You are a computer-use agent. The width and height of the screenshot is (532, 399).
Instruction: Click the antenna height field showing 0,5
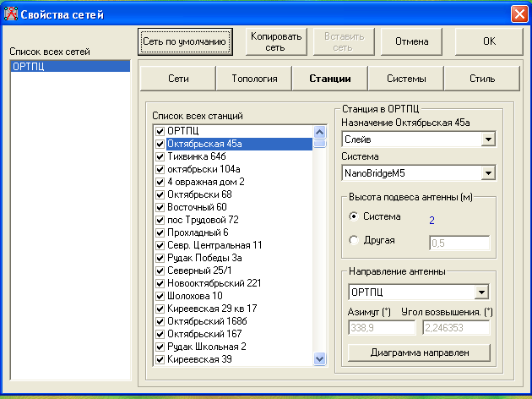(x=459, y=243)
